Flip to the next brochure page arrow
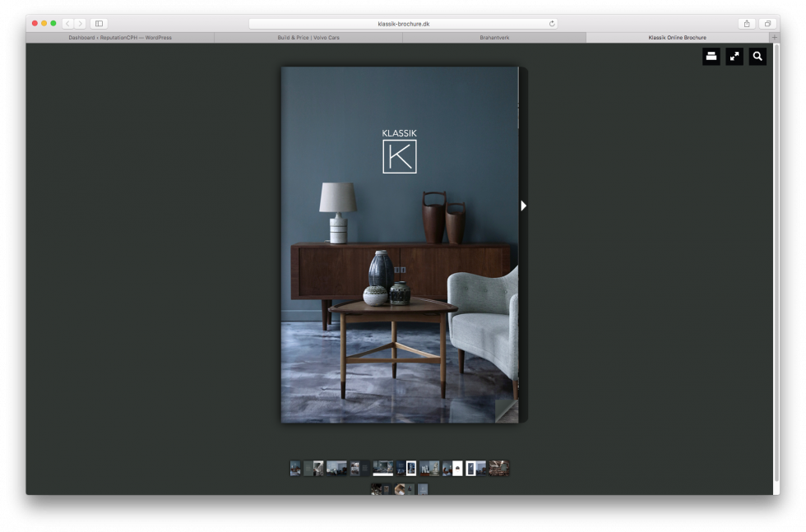 pyautogui.click(x=523, y=206)
